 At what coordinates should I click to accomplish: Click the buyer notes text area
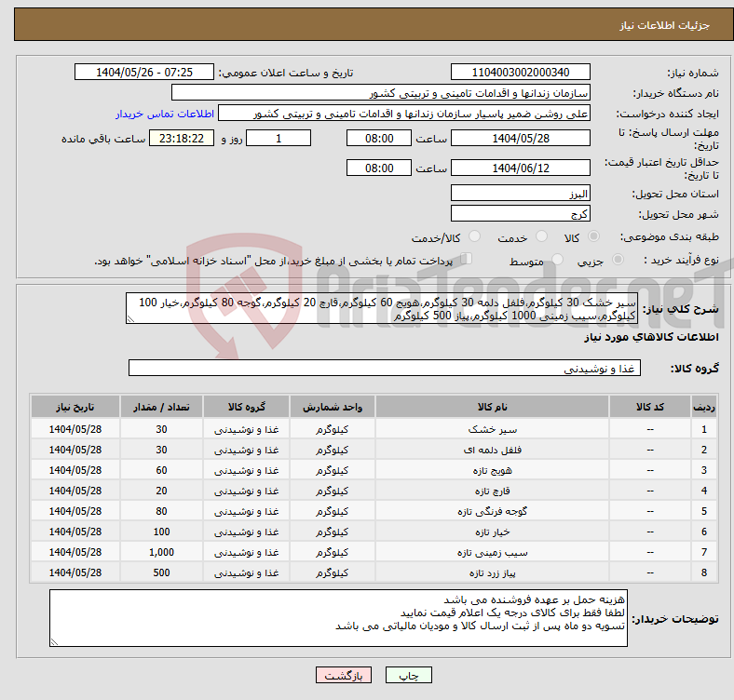[338, 618]
